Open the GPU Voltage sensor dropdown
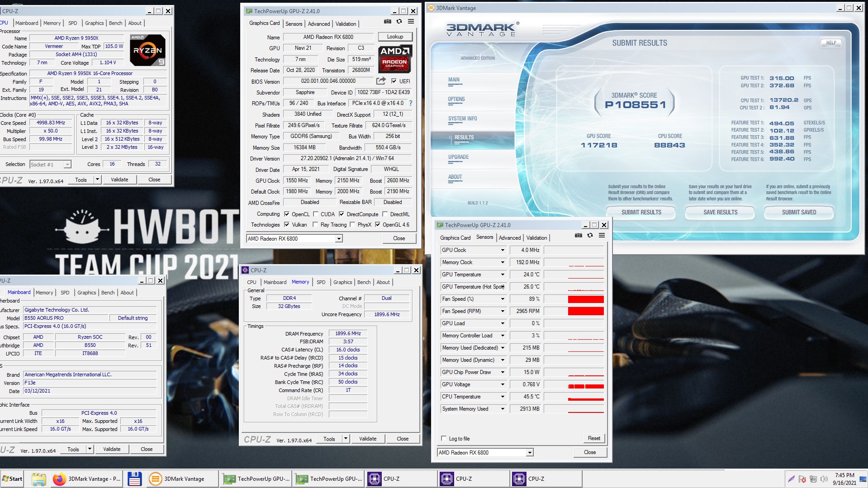Image resolution: width=868 pixels, height=488 pixels. 502,384
